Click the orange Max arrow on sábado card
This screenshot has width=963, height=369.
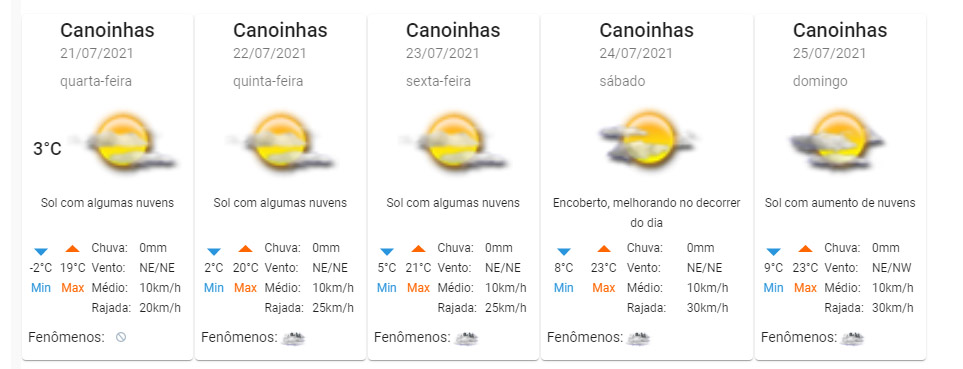[x=604, y=249]
